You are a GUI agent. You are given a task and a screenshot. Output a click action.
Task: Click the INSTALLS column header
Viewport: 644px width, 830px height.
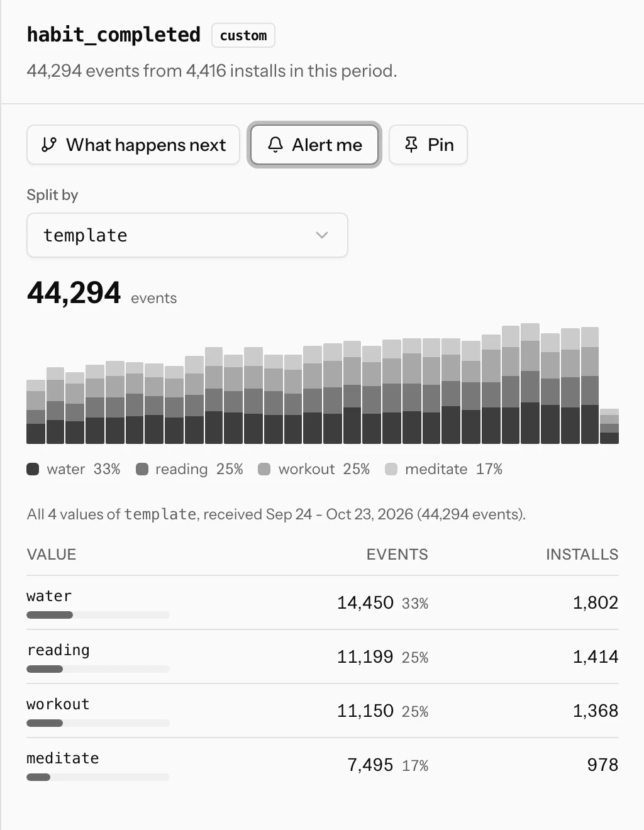(582, 555)
